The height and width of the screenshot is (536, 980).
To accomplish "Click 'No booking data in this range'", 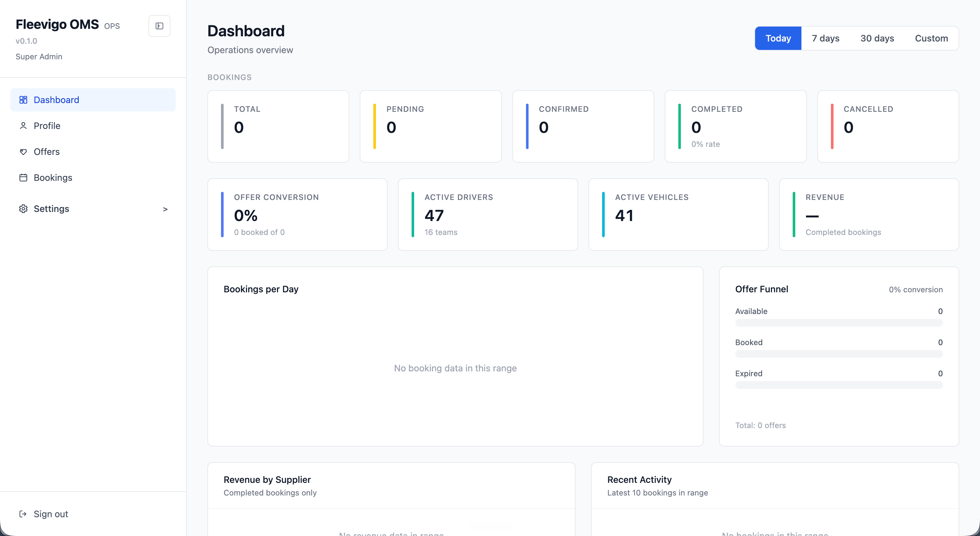I will (455, 368).
